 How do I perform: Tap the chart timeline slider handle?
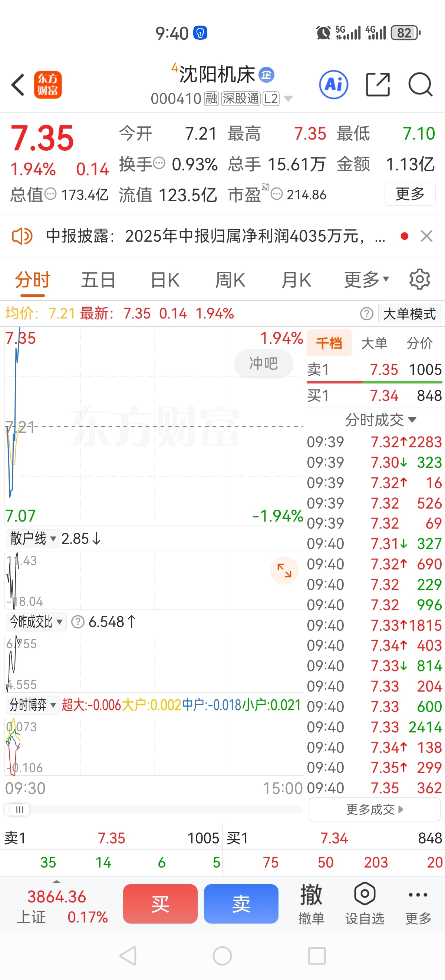[x=19, y=810]
